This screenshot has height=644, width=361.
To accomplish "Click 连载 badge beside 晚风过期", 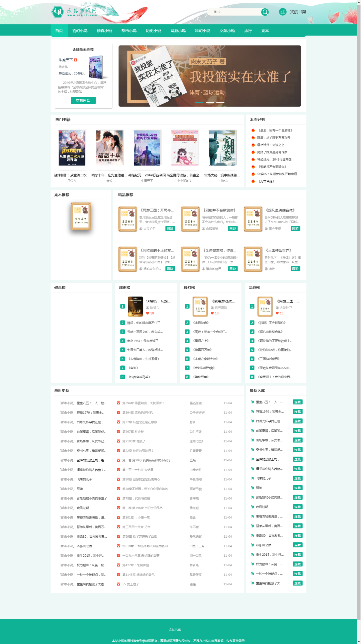I will click(x=297, y=507).
